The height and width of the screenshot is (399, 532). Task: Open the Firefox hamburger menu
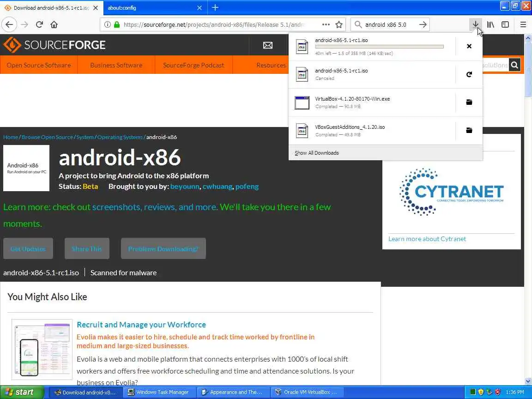(x=523, y=24)
